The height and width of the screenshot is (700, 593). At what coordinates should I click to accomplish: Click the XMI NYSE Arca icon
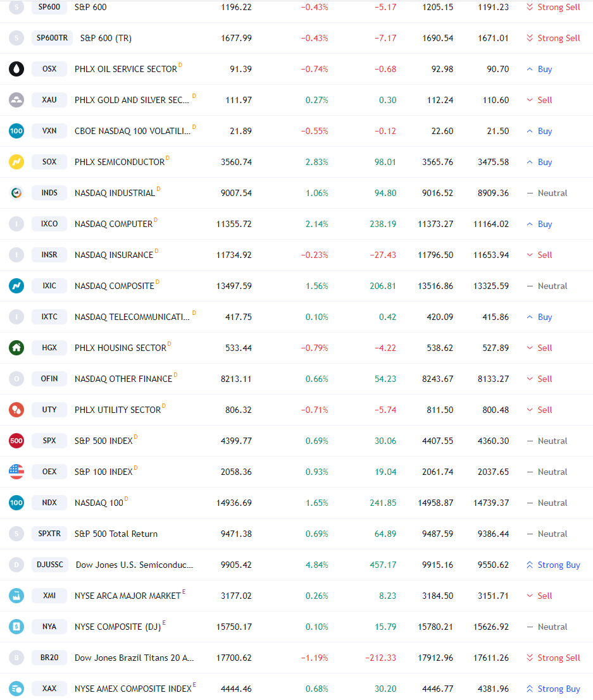(16, 596)
